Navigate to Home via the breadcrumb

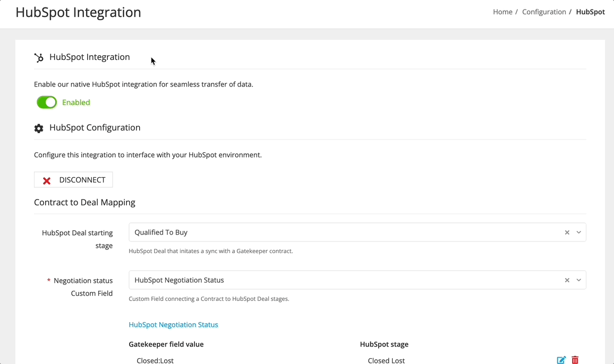(x=502, y=11)
